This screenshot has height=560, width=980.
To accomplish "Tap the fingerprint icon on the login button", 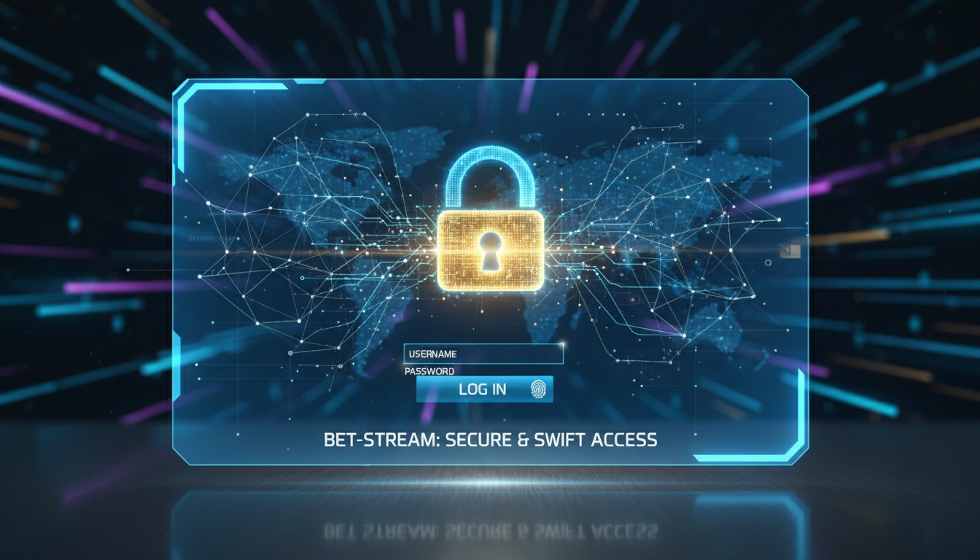I will click(538, 389).
